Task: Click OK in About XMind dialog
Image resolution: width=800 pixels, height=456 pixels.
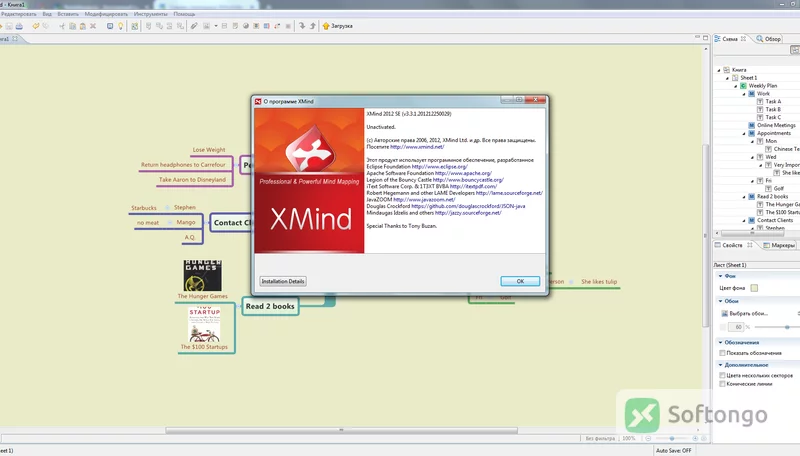Action: coord(520,281)
